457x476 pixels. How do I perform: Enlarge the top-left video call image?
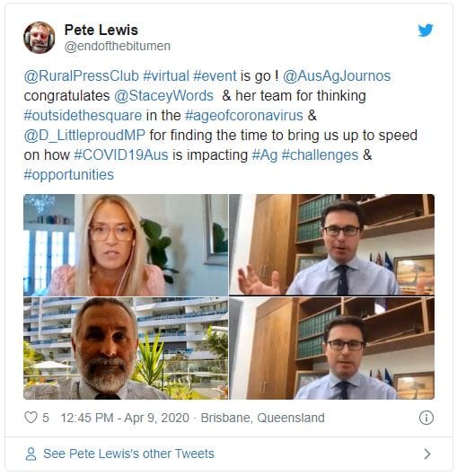[x=126, y=244]
